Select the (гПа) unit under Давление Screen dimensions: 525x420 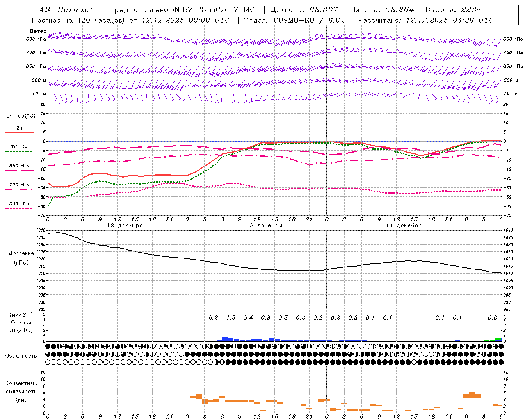[x=21, y=262]
